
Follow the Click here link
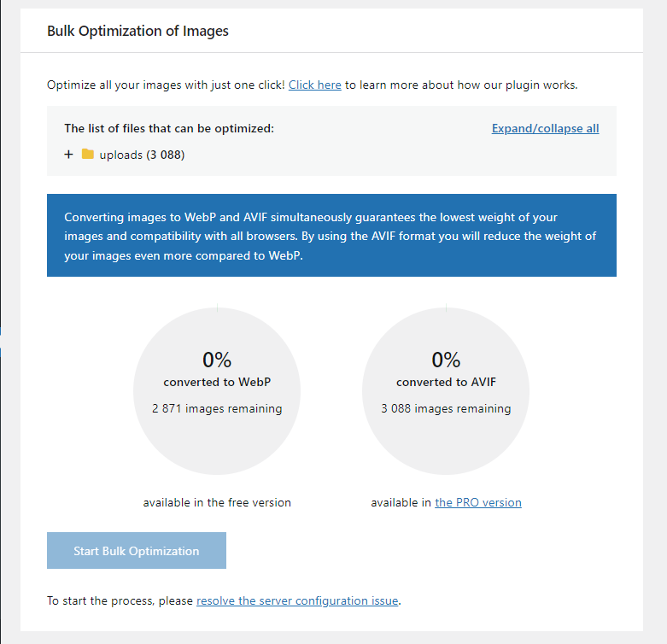click(x=315, y=85)
